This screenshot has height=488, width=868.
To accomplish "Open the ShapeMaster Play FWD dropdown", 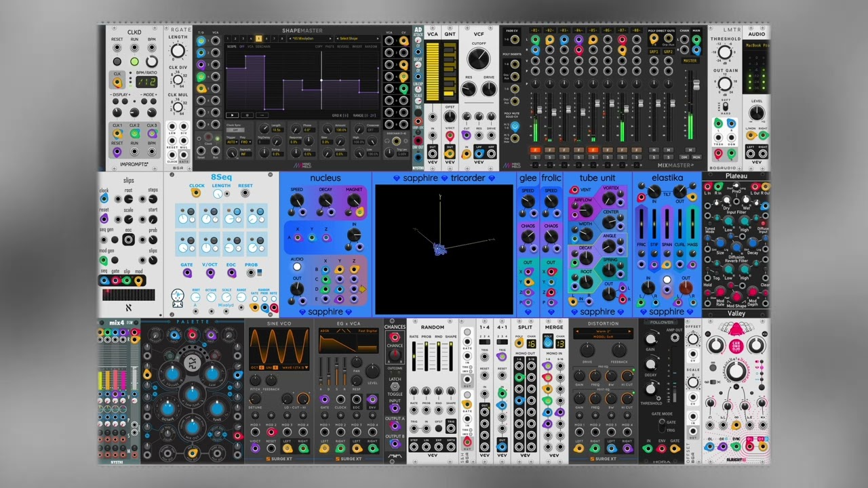I will click(246, 142).
